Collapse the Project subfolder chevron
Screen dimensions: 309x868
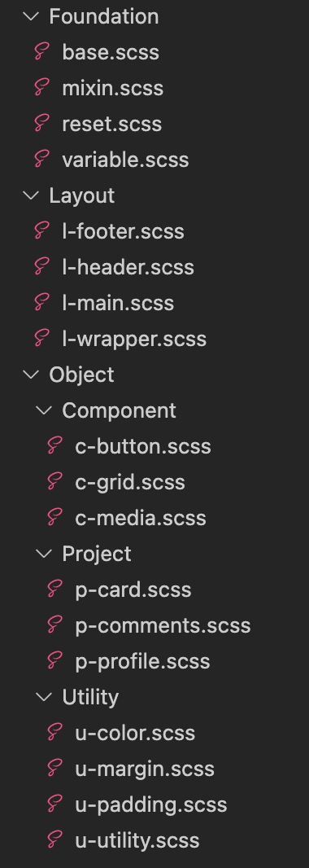pyautogui.click(x=44, y=554)
